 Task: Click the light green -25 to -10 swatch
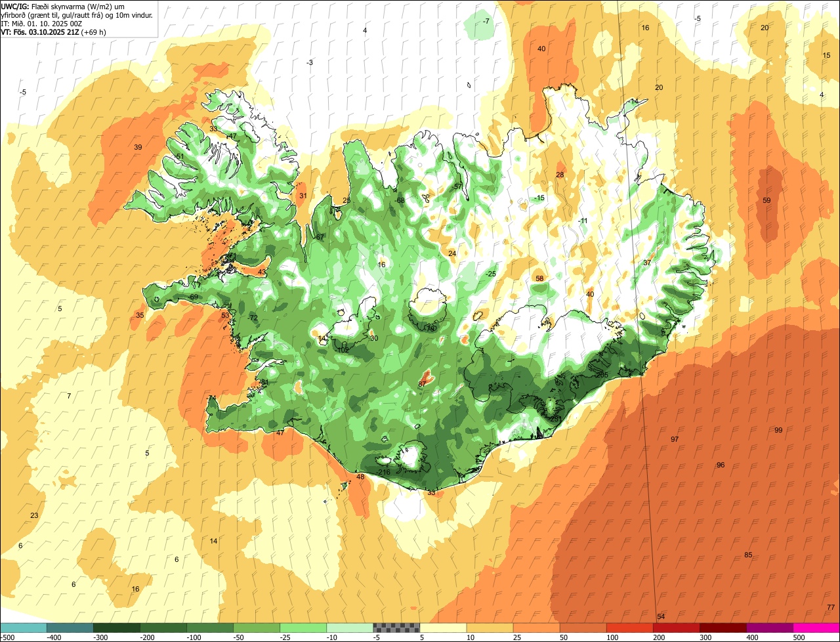tap(303, 628)
